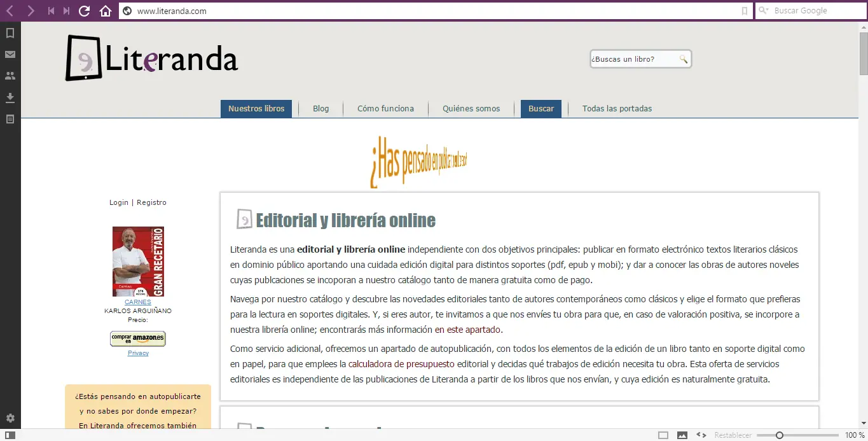Open Todas las portadas

tap(617, 109)
